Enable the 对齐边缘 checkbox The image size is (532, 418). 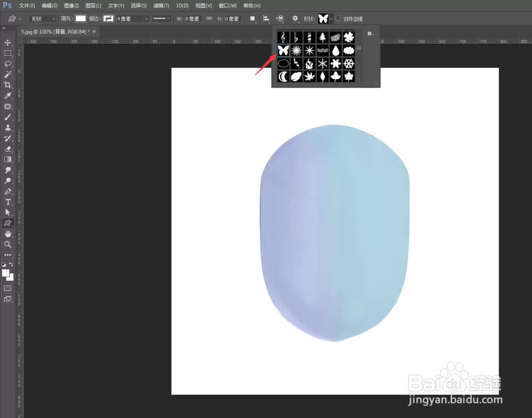(338, 19)
